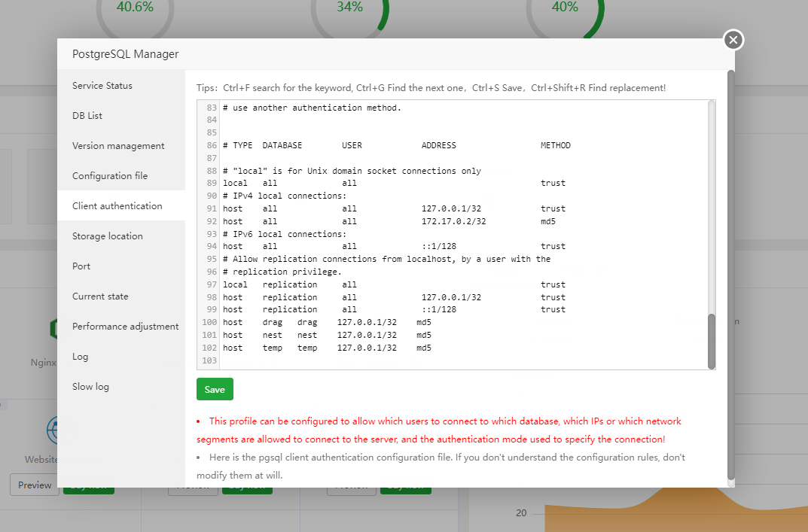Click the Preview button

click(34, 485)
